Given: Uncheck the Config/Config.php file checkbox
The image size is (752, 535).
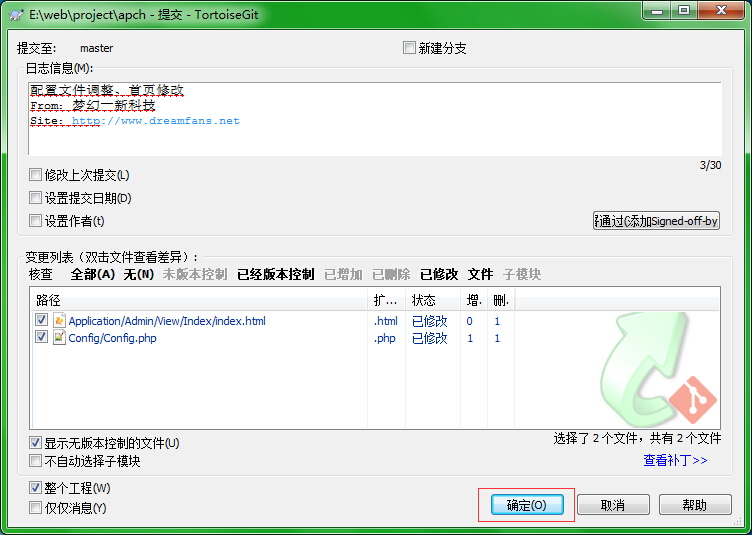Looking at the screenshot, I should point(41,337).
